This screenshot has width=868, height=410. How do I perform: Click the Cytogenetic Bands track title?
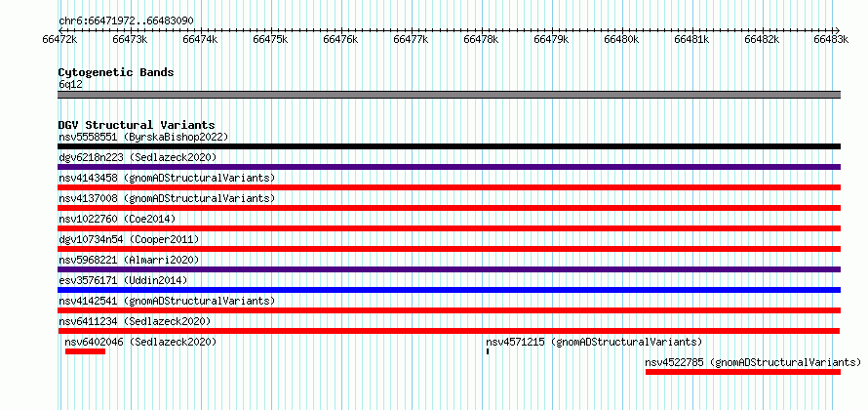point(116,72)
